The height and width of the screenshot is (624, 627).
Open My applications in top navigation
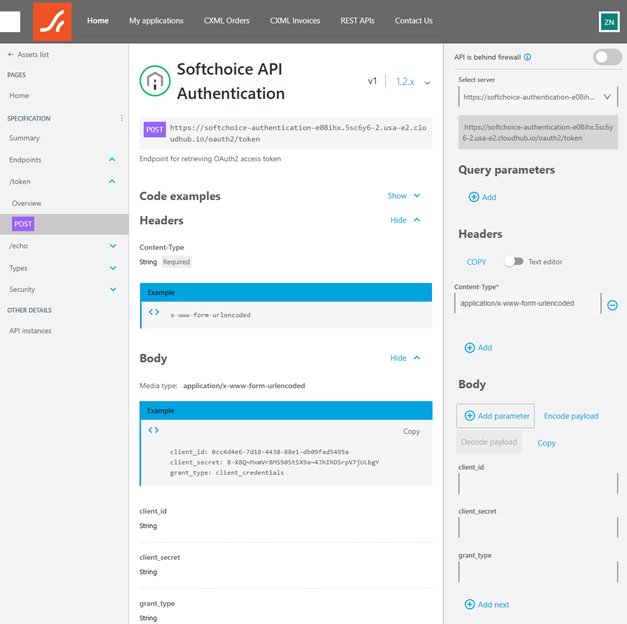tap(156, 21)
